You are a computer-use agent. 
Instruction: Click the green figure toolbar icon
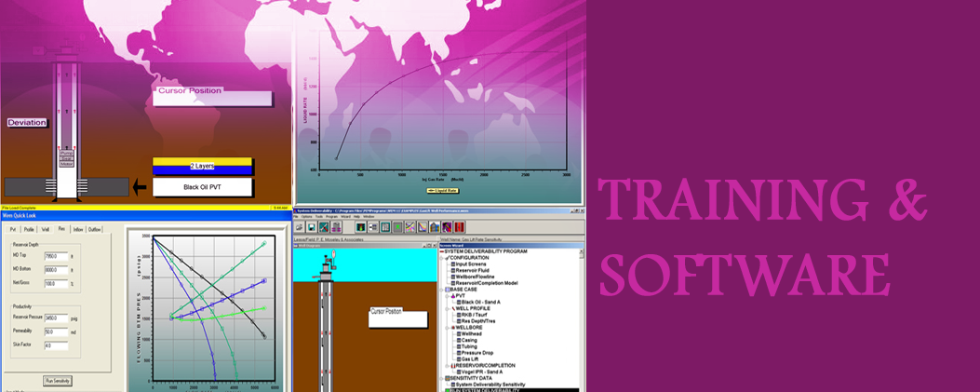pyautogui.click(x=397, y=227)
